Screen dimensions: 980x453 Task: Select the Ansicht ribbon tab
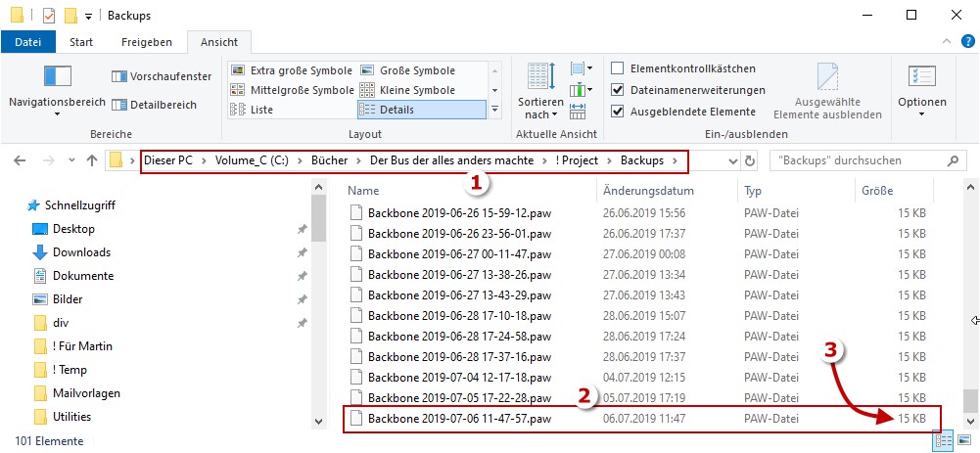pyautogui.click(x=219, y=42)
